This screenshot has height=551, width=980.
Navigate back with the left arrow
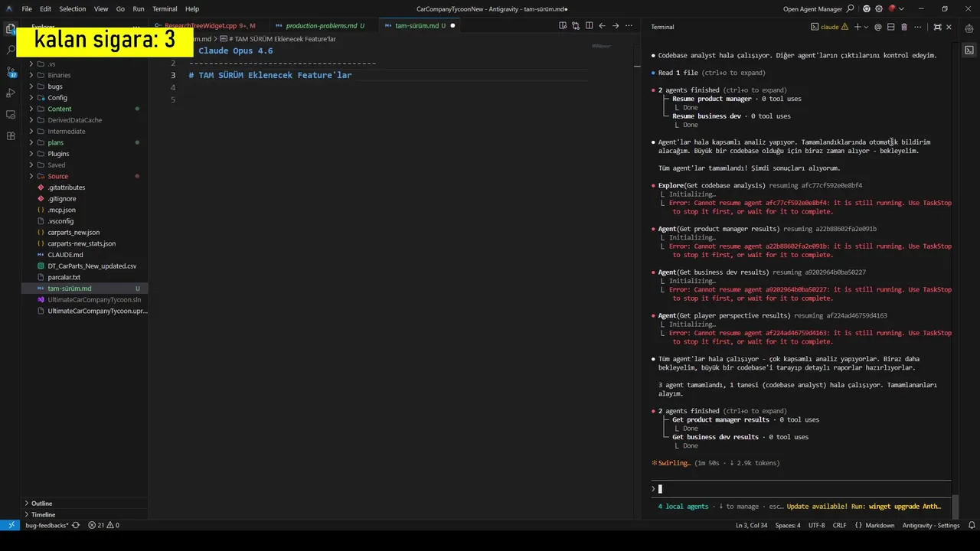[x=602, y=25]
